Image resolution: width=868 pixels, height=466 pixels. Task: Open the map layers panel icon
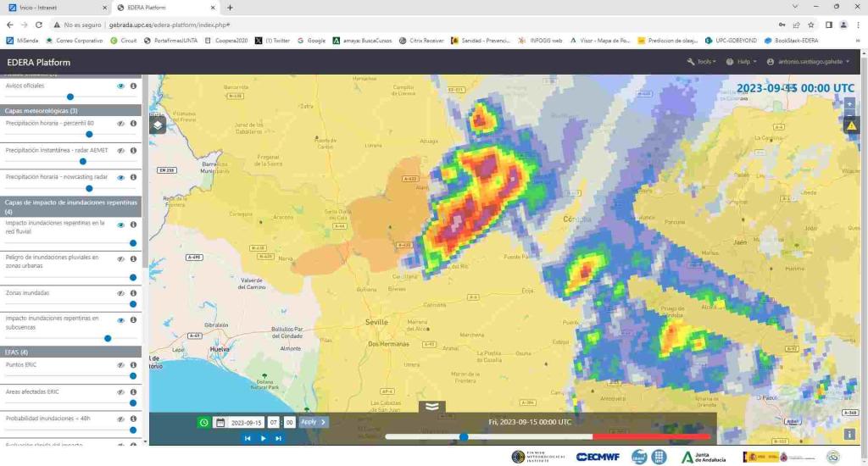pos(158,125)
